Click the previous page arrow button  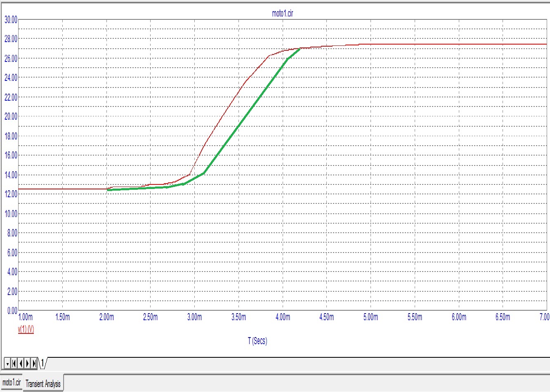tap(21, 364)
